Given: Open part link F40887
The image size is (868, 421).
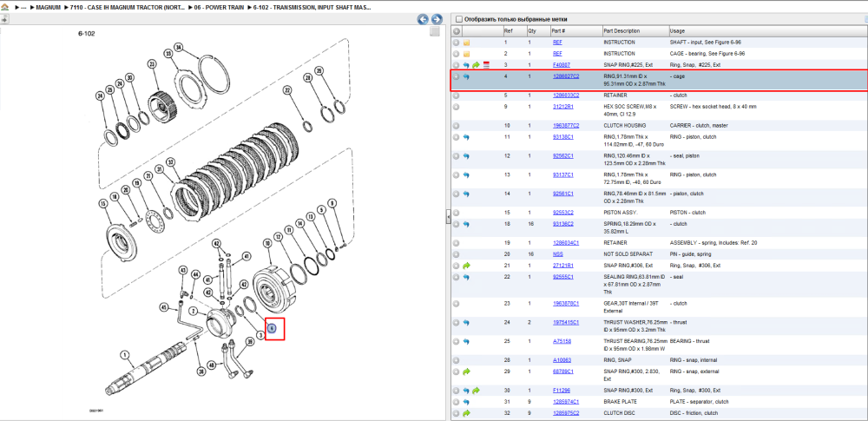Looking at the screenshot, I should [x=562, y=65].
